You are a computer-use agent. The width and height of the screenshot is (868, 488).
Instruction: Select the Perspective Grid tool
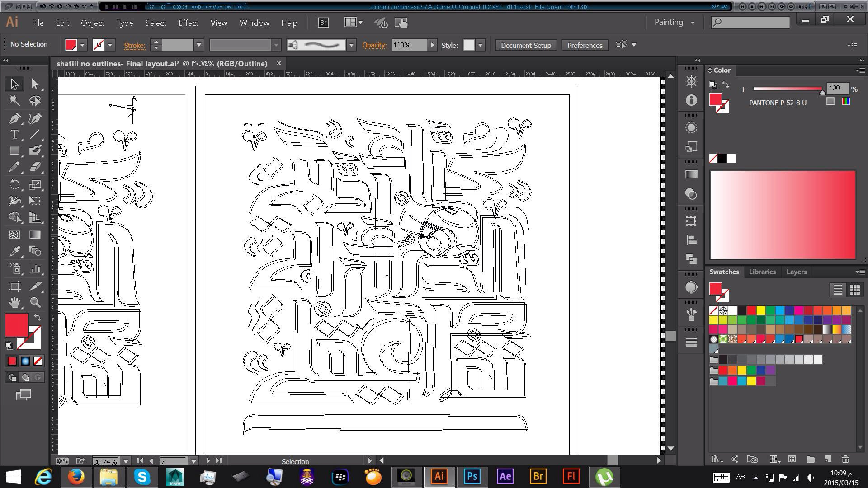pyautogui.click(x=35, y=217)
